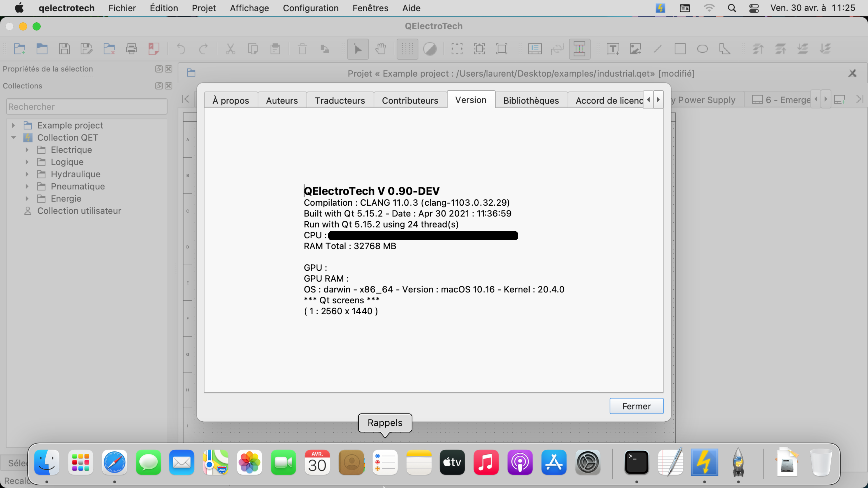Image resolution: width=868 pixels, height=488 pixels.
Task: Click the redo arrow in the toolbar
Action: point(203,49)
